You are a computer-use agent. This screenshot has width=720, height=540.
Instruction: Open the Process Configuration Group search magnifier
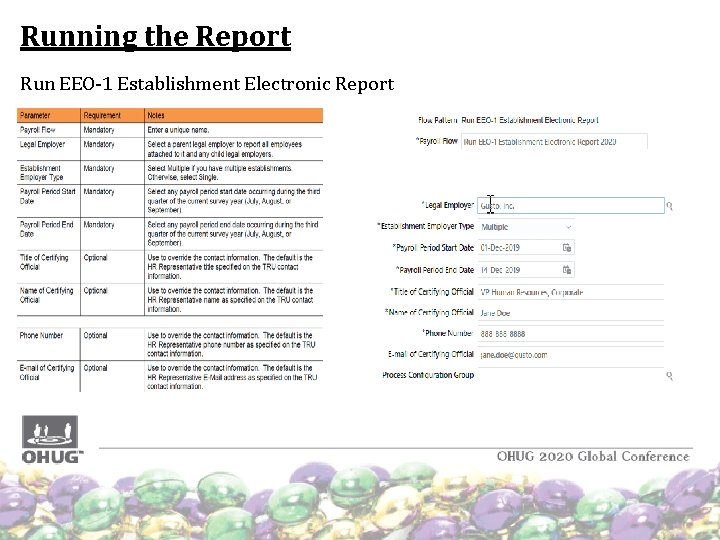pyautogui.click(x=669, y=376)
